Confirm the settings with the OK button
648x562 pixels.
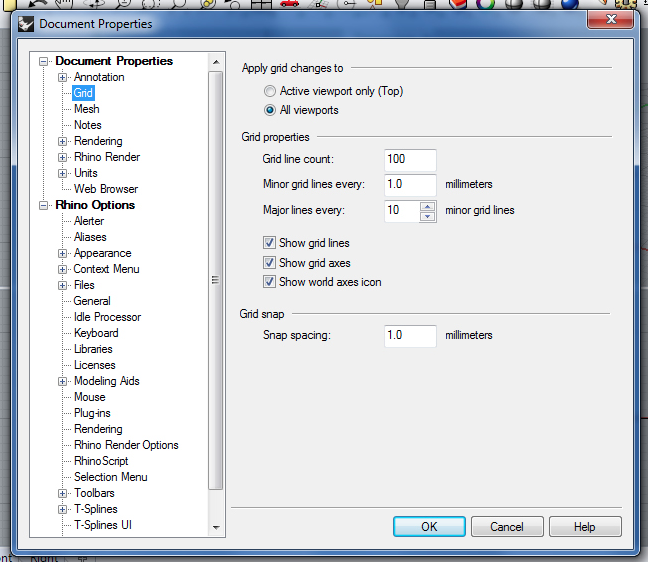coord(429,526)
